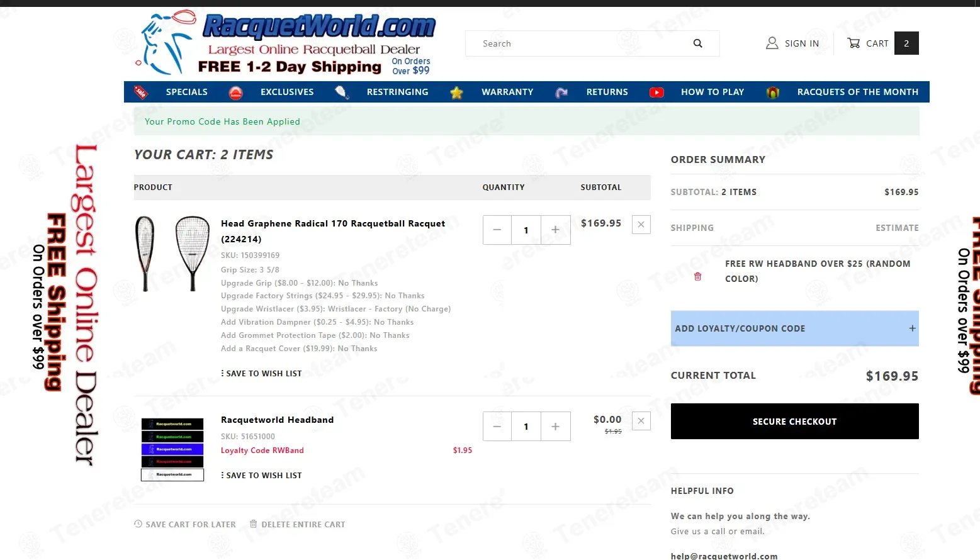Click DELETE ENTIRE CART

303,525
